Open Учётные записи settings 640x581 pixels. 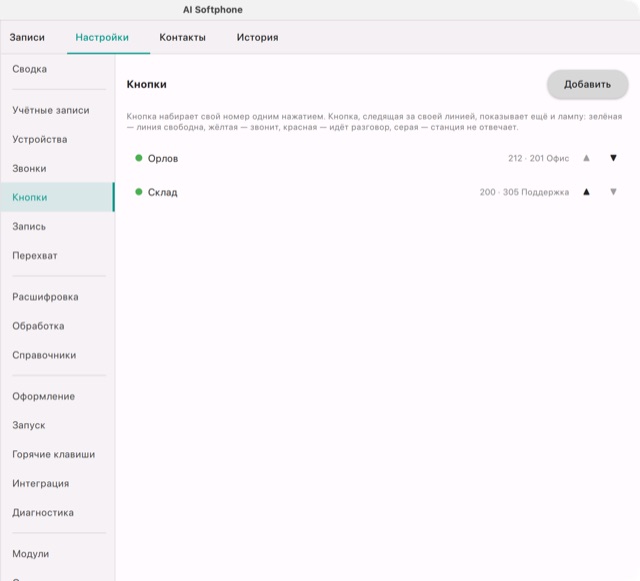[x=57, y=110]
